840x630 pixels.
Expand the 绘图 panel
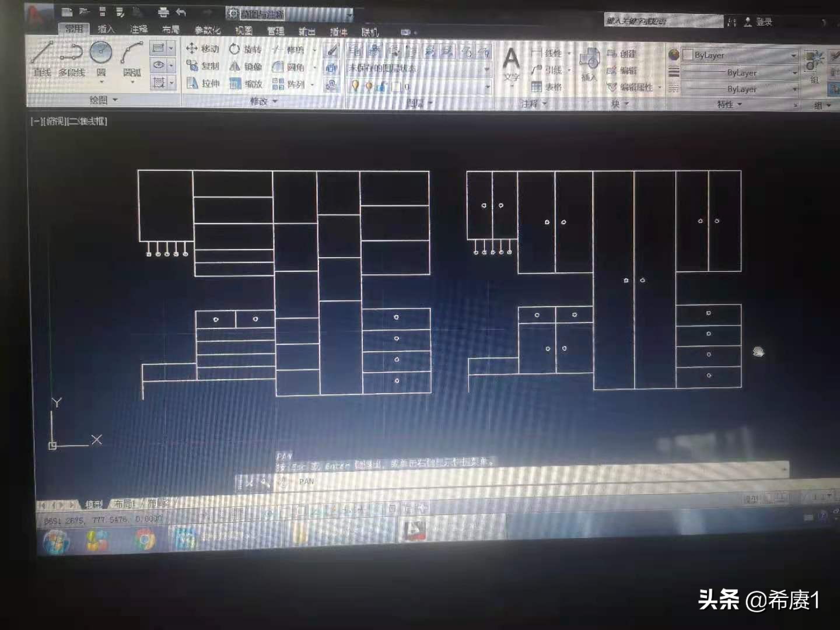point(103,100)
